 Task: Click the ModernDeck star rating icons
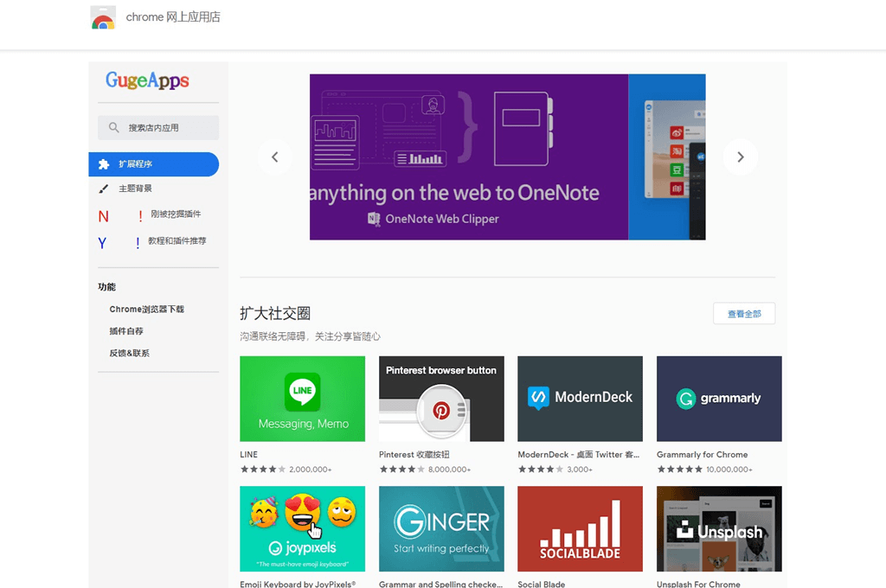(x=541, y=469)
